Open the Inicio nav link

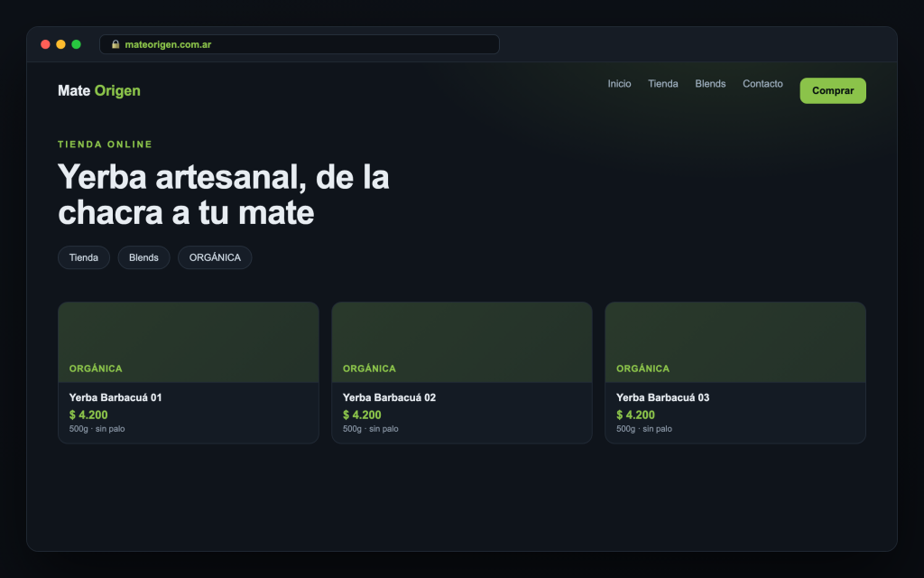[x=619, y=84]
